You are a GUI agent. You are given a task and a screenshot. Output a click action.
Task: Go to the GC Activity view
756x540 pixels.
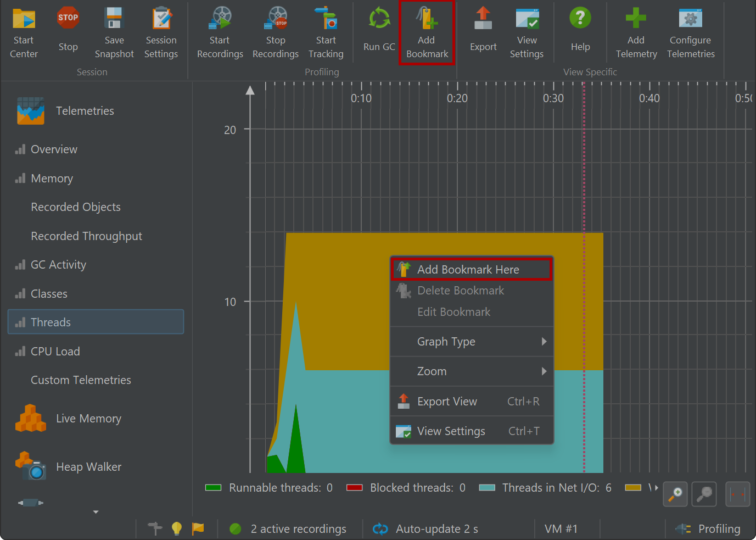(58, 265)
